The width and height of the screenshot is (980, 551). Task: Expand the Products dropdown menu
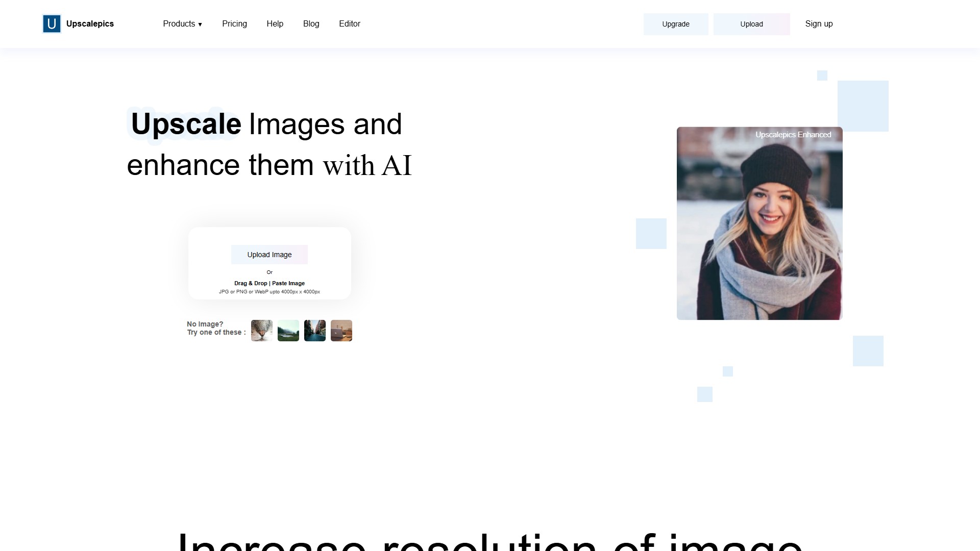[179, 24]
